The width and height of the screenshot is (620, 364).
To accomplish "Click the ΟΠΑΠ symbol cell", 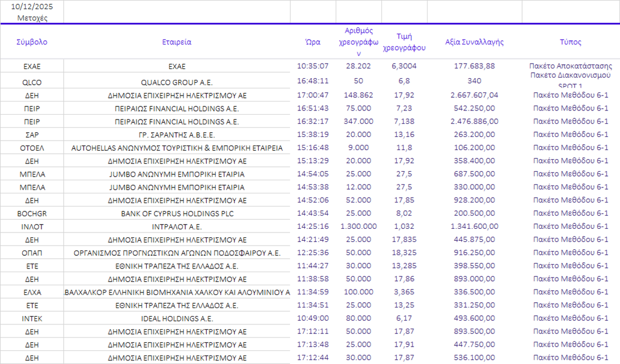I will 32,253.
